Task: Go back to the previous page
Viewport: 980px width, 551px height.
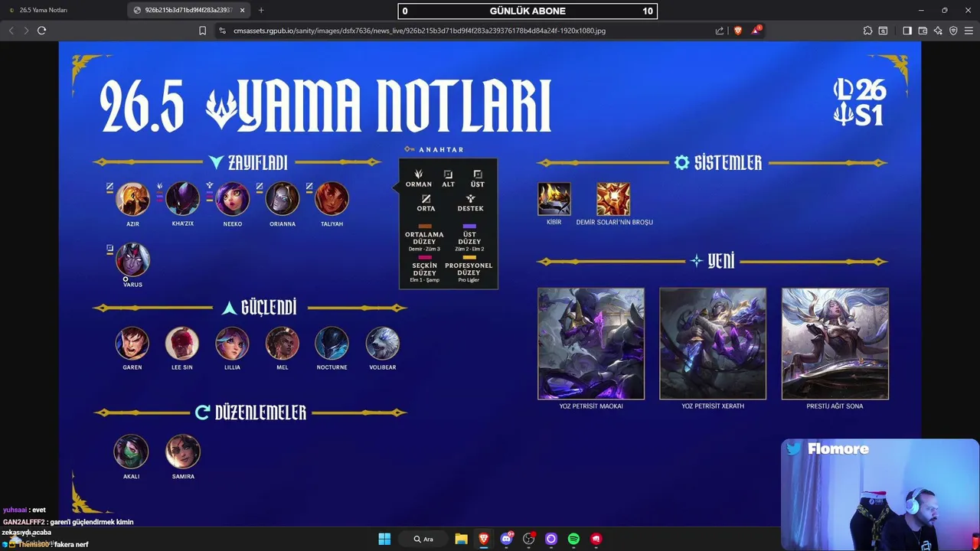Action: pos(11,31)
